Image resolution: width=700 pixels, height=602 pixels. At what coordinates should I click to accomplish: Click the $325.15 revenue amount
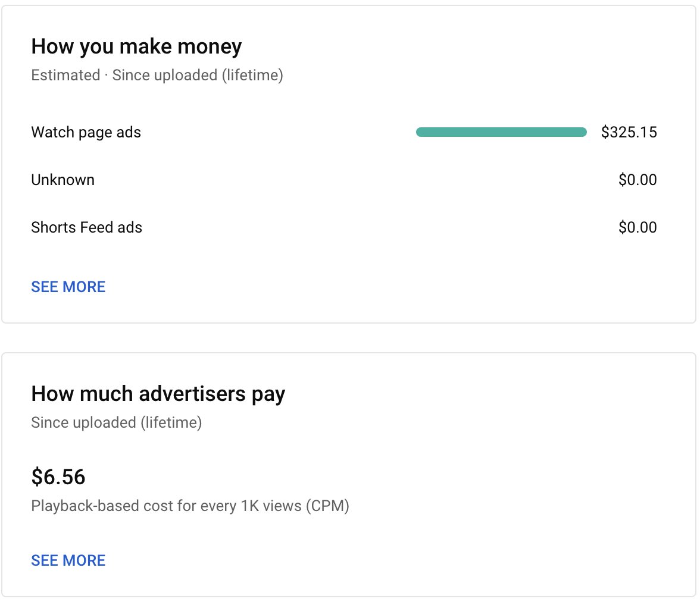tap(629, 132)
